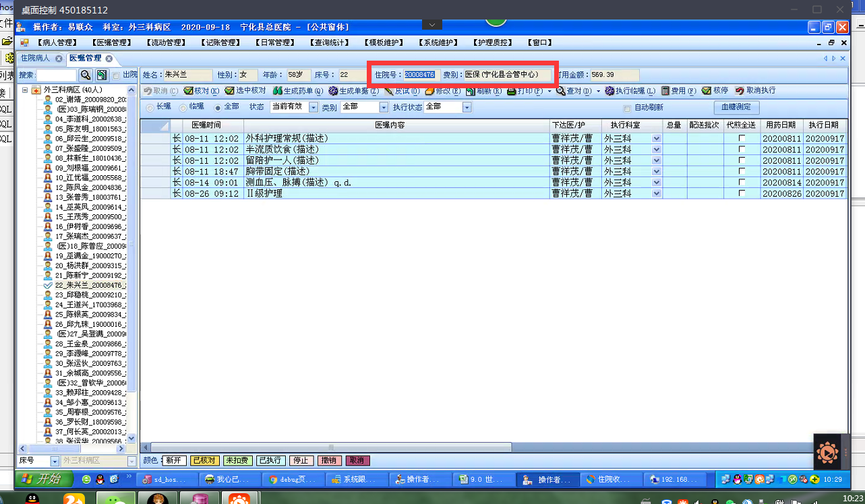
Task: Click the patient icon for 09_刘根福
Action: [x=48, y=168]
